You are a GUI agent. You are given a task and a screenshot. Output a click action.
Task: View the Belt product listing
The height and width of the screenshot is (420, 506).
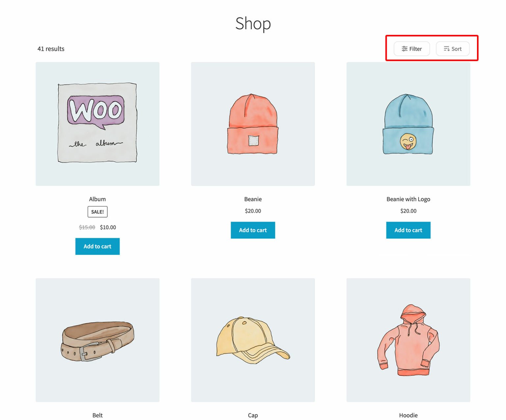point(97,415)
